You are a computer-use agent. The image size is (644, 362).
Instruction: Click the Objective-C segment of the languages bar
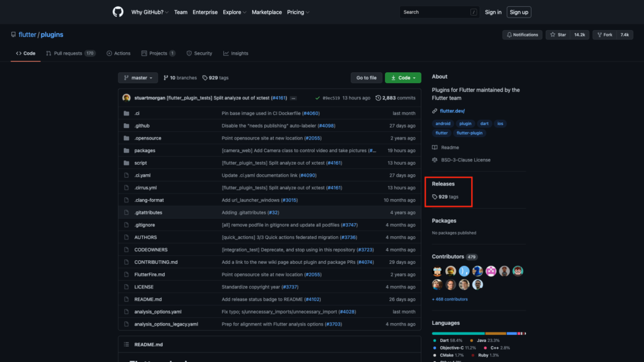coord(512,333)
